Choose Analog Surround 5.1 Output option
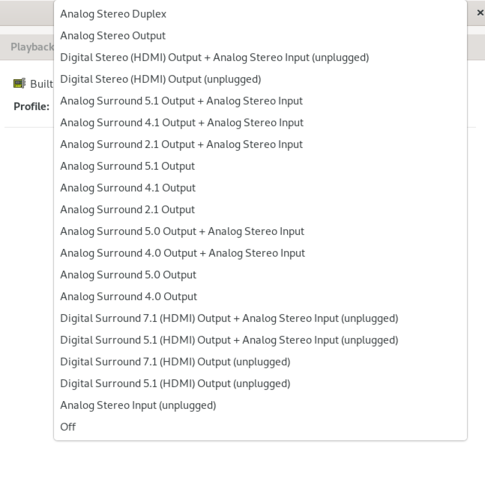 click(x=260, y=166)
